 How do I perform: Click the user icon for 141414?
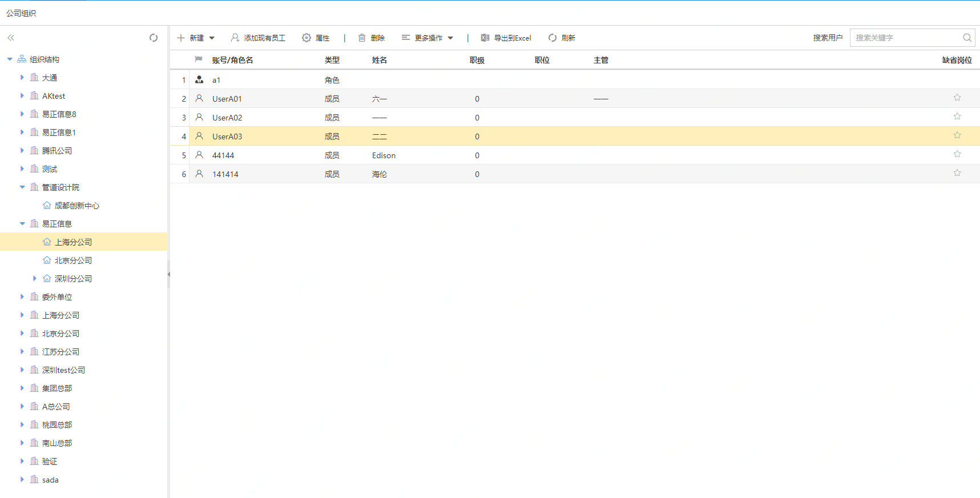click(x=199, y=174)
